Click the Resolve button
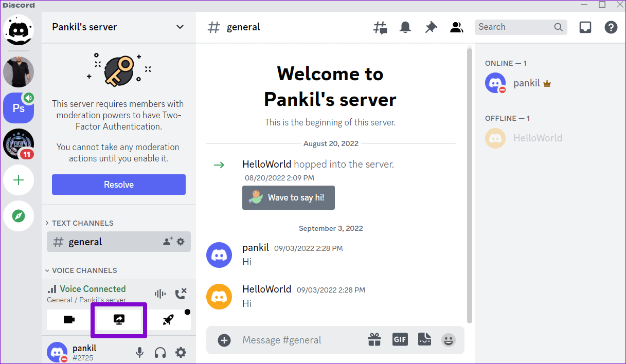626x364 pixels. [119, 185]
